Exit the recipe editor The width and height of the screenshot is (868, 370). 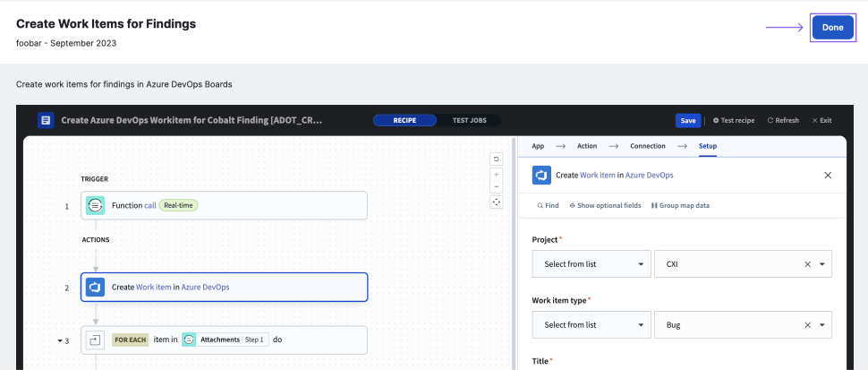point(821,120)
